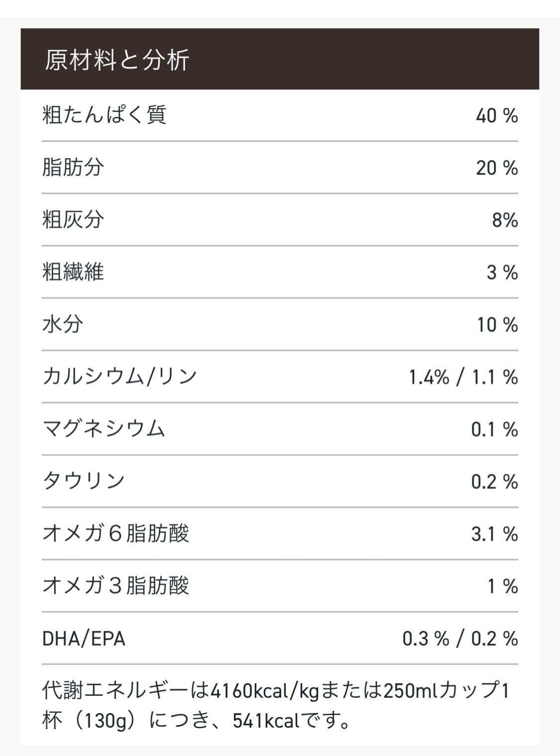Select the マグネシウム row label
The image size is (560, 756).
[x=104, y=429]
